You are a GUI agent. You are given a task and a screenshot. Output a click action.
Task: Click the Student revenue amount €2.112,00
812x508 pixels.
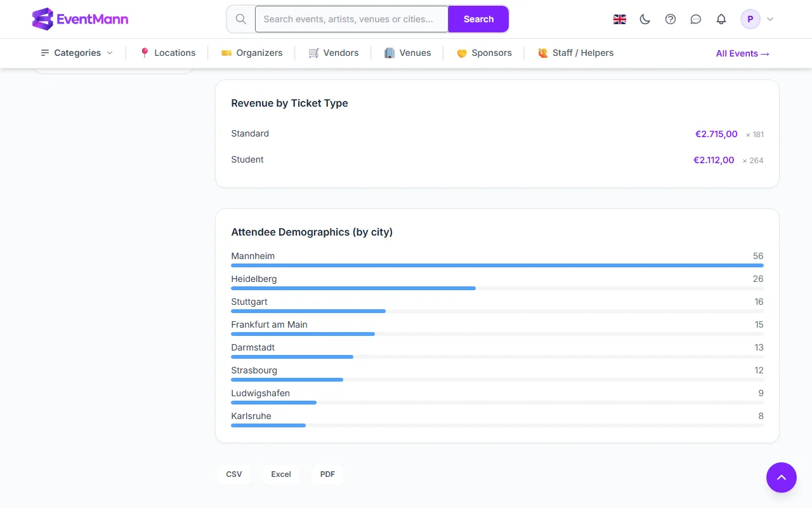pyautogui.click(x=714, y=160)
